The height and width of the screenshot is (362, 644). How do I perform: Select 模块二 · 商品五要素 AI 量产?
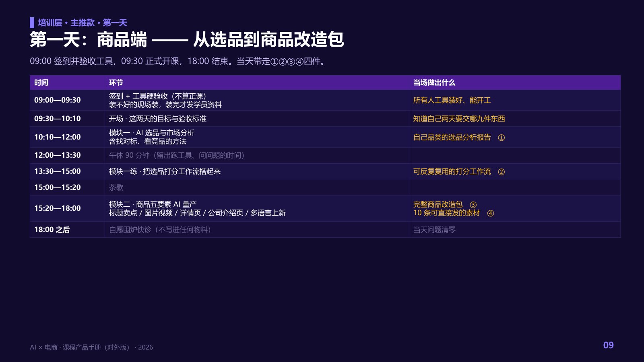point(153,204)
